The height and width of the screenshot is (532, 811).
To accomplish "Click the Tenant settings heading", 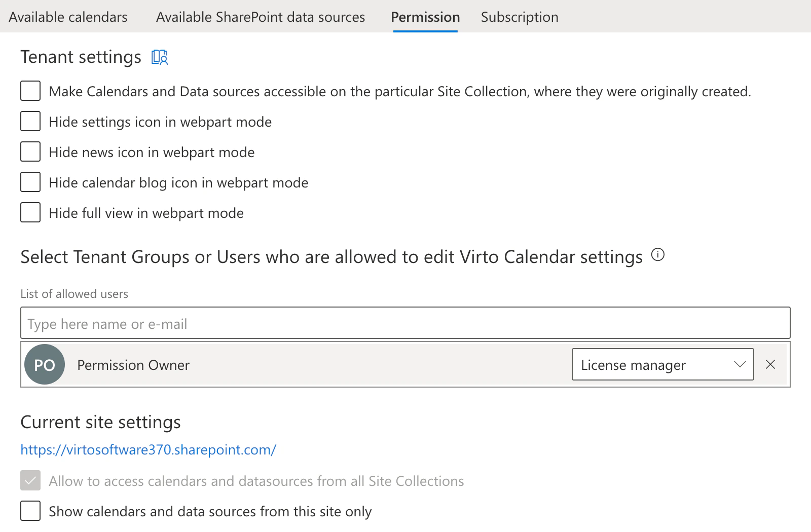I will pyautogui.click(x=81, y=57).
